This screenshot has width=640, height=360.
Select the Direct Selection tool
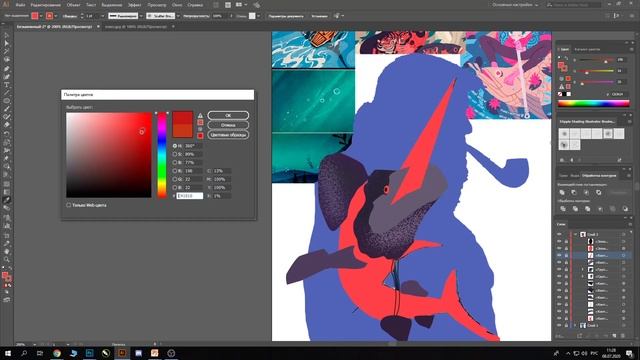tap(7, 43)
